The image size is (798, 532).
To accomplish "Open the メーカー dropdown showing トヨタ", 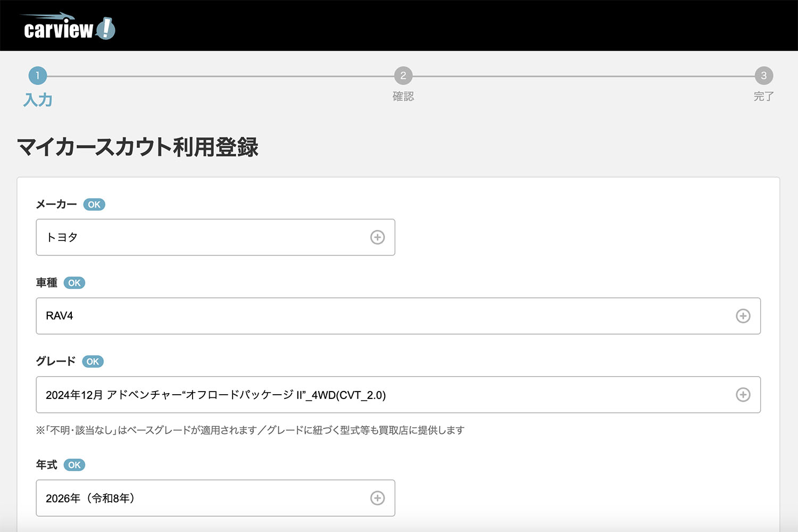I will pyautogui.click(x=215, y=237).
